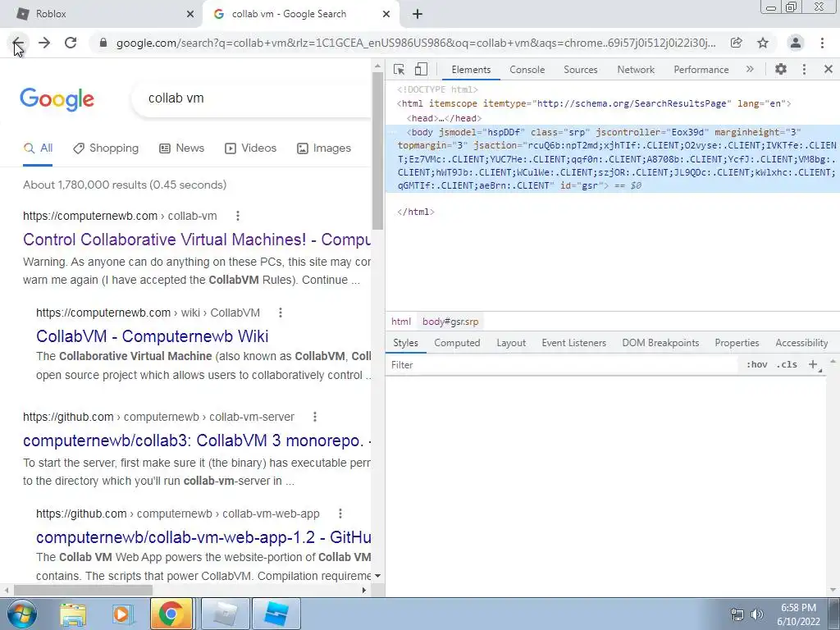Screen dimensions: 840x630
Task: Switch to the Roblox tab
Action: 102,14
